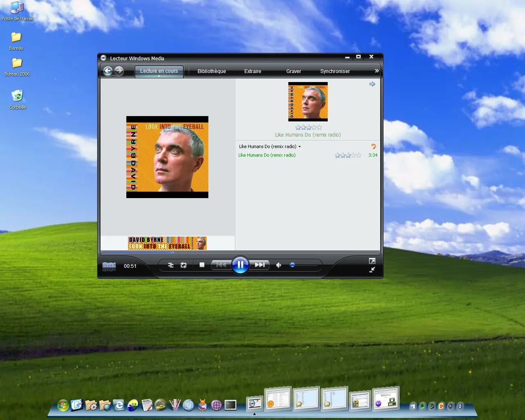
Task: Open the Extraire tab
Action: click(253, 71)
